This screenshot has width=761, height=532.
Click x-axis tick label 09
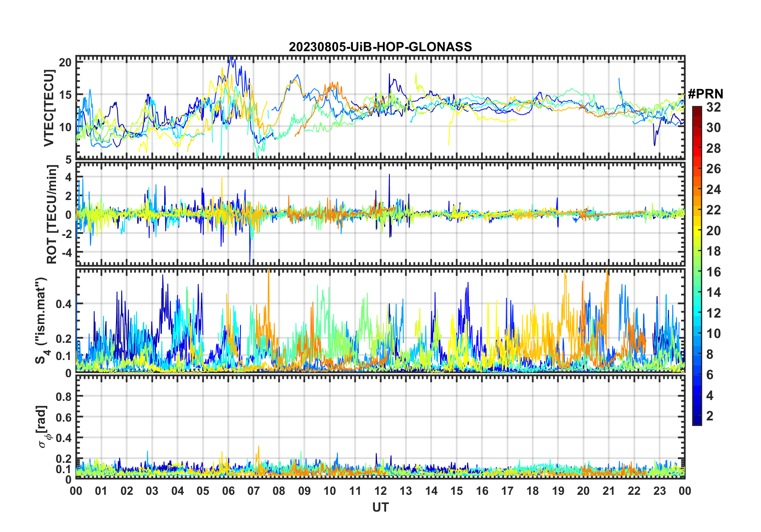(x=304, y=491)
